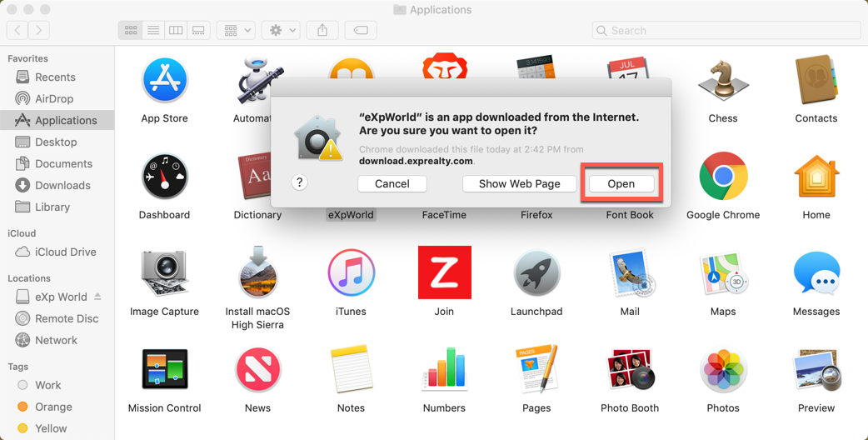The width and height of the screenshot is (868, 440).
Task: Select the Mail app icon
Action: pos(630,273)
